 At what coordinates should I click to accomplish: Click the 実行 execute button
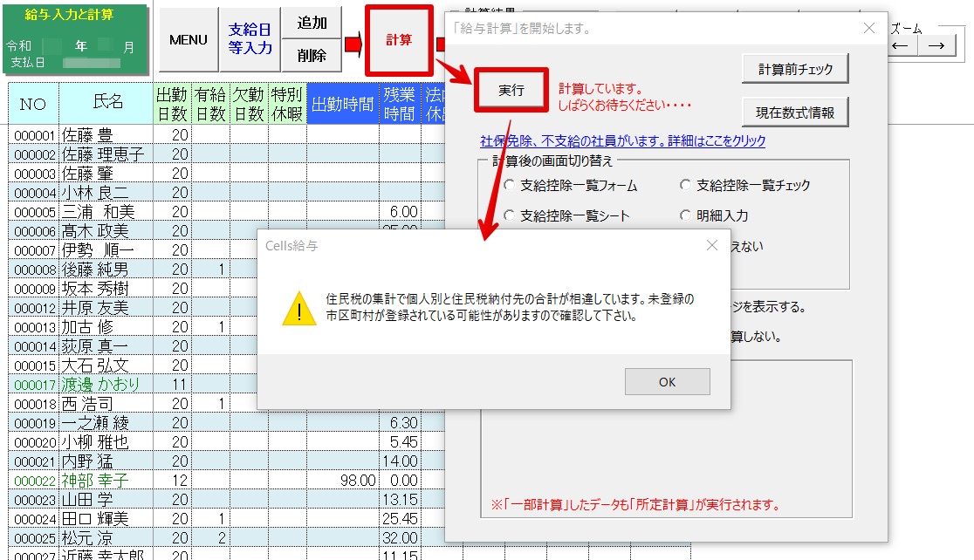pyautogui.click(x=511, y=90)
